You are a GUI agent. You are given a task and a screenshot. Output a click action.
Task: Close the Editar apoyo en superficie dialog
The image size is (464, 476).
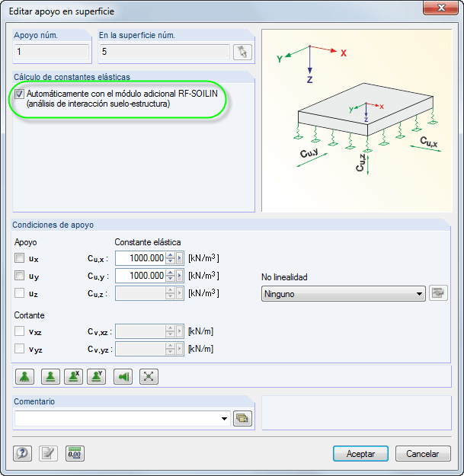tap(440, 8)
